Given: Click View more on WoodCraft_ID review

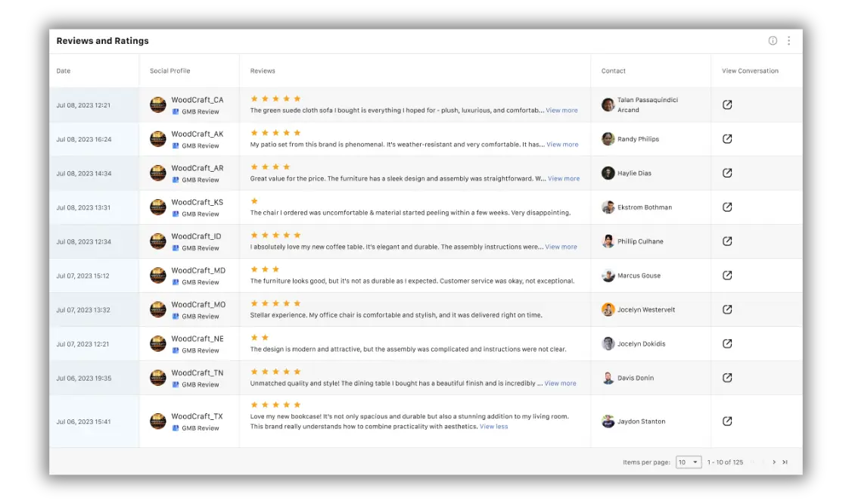Looking at the screenshot, I should click(561, 247).
